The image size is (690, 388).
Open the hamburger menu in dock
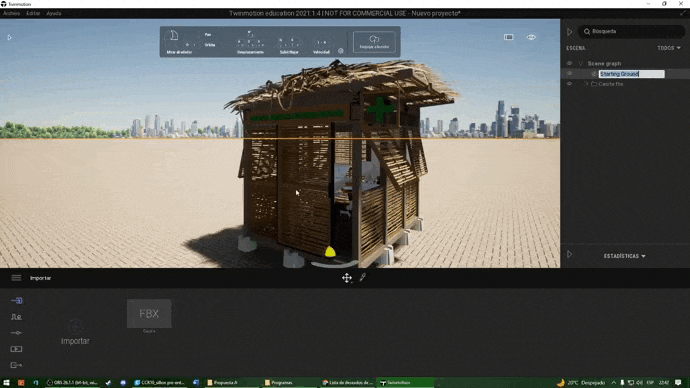click(x=16, y=278)
